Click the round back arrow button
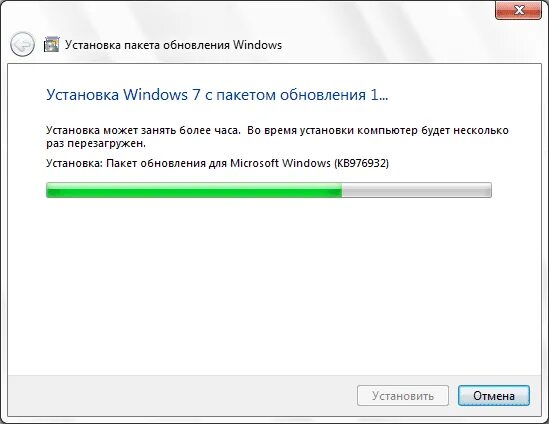Viewport: 549px width, 424px height. pos(22,44)
